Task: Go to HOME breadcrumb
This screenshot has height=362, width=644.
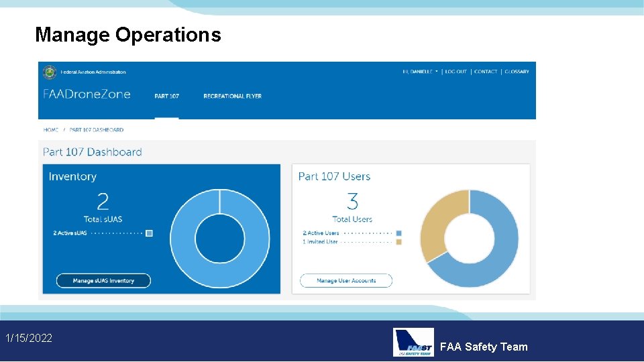Action: point(51,129)
